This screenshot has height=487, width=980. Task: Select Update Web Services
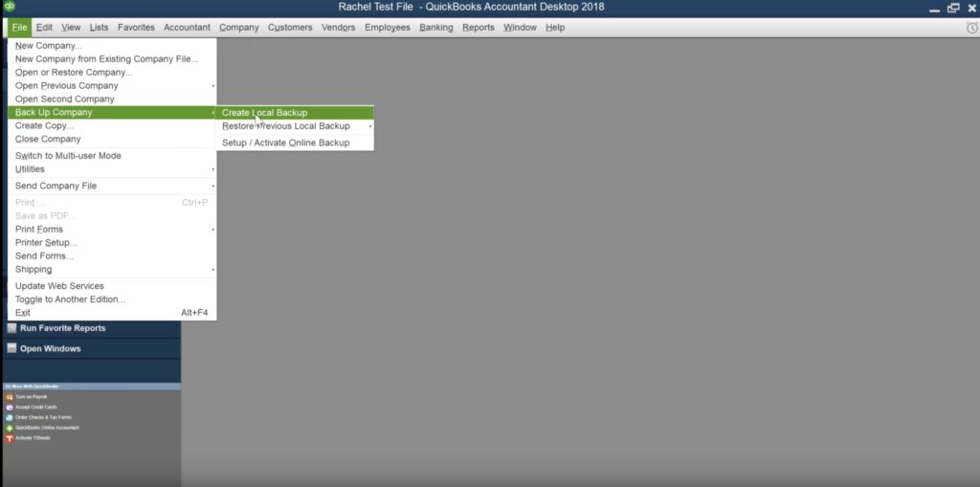point(112,286)
